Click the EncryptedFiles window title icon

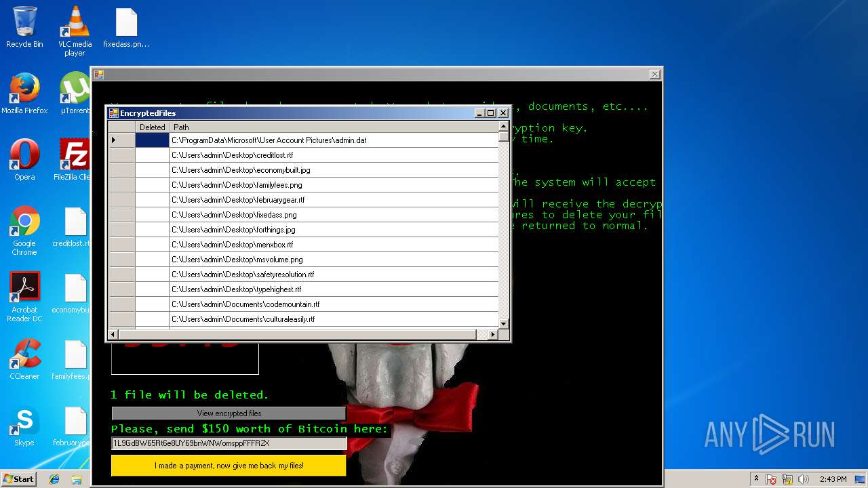tap(114, 113)
